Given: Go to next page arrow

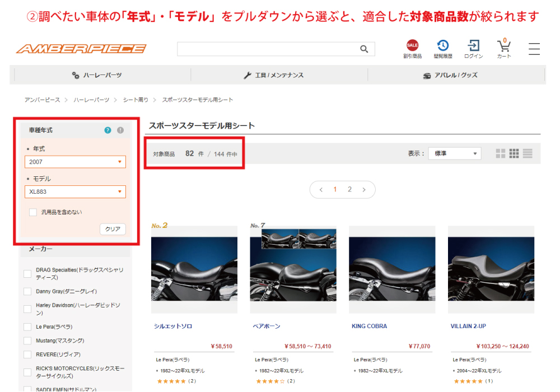Looking at the screenshot, I should coord(364,190).
